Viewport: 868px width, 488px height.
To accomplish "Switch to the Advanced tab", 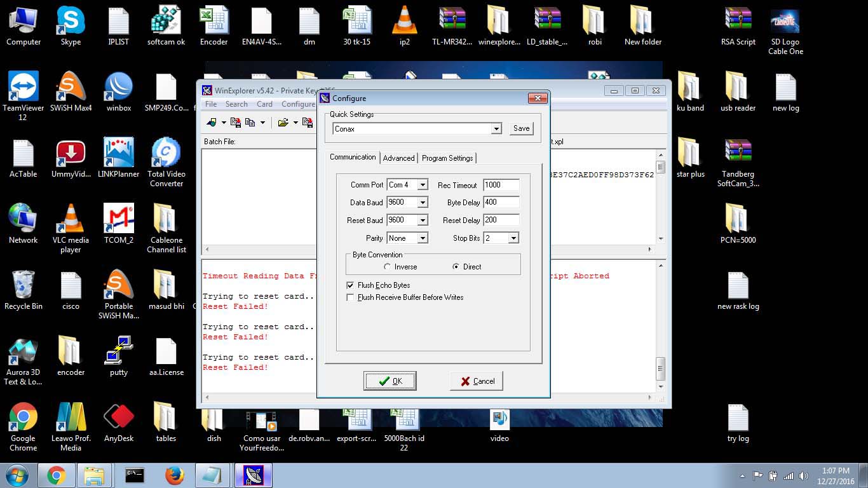I will 398,158.
